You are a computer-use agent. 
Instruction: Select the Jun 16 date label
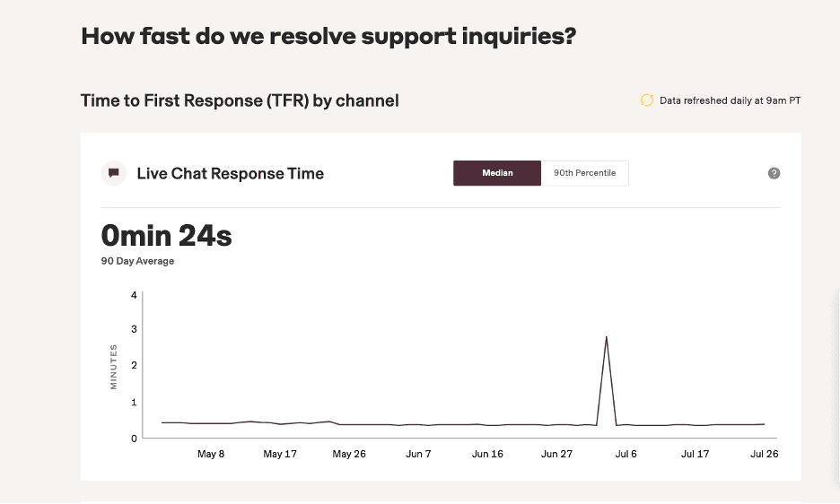(x=487, y=454)
